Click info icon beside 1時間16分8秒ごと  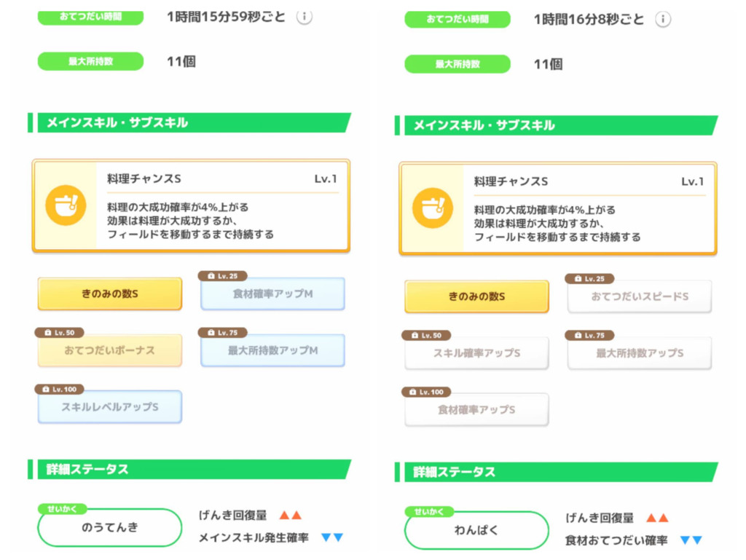662,20
